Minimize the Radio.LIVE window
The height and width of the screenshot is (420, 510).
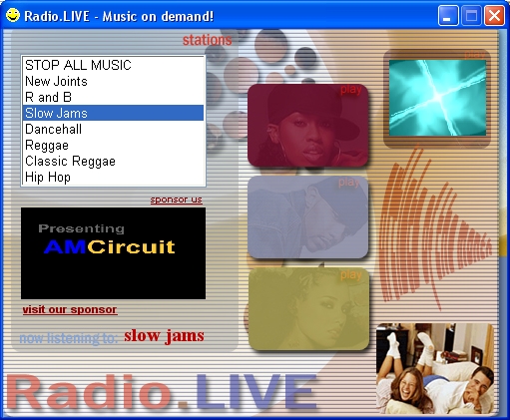(x=448, y=15)
